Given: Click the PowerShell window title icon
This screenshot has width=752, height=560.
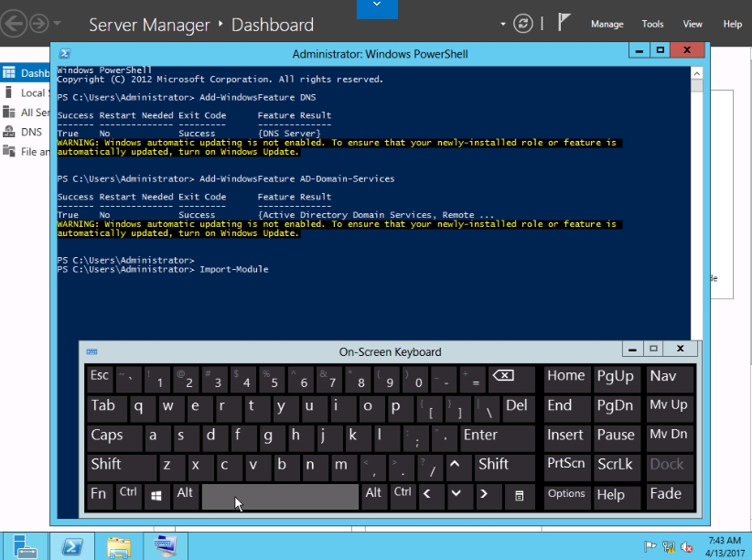Looking at the screenshot, I should click(x=65, y=53).
